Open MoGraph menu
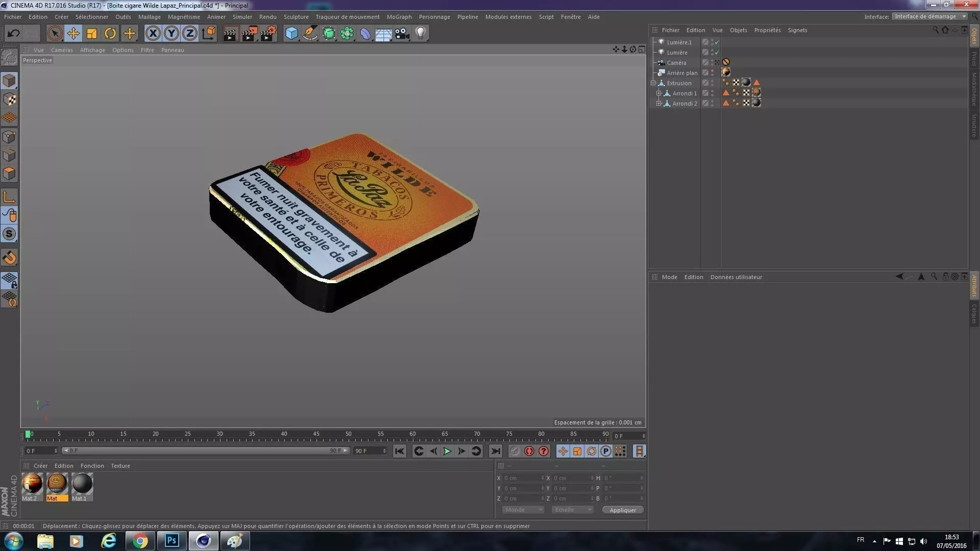Image resolution: width=980 pixels, height=551 pixels. 399,17
